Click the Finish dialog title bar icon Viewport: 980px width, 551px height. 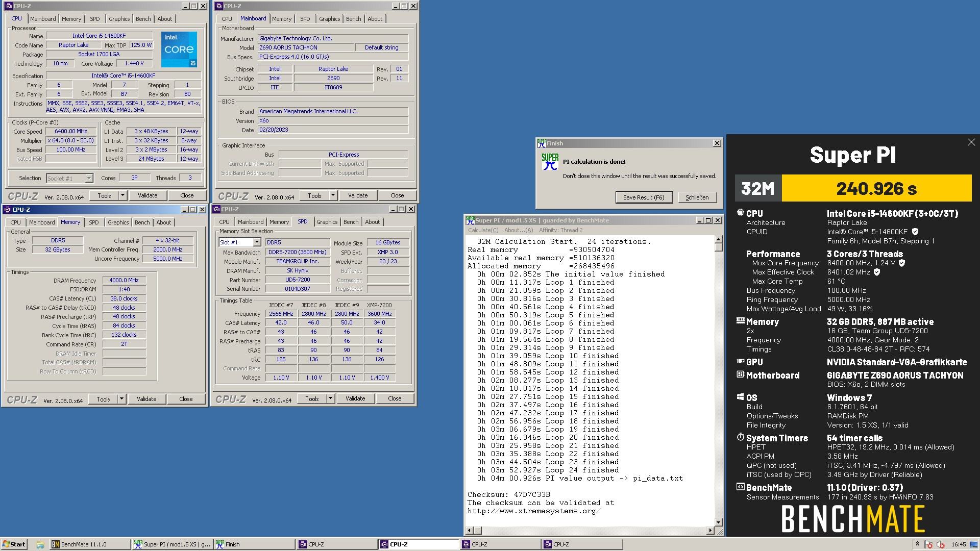(542, 143)
